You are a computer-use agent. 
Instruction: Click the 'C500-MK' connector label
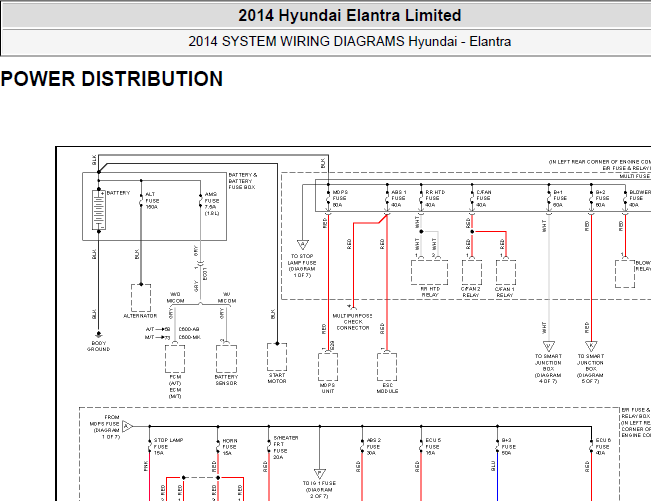[x=190, y=337]
